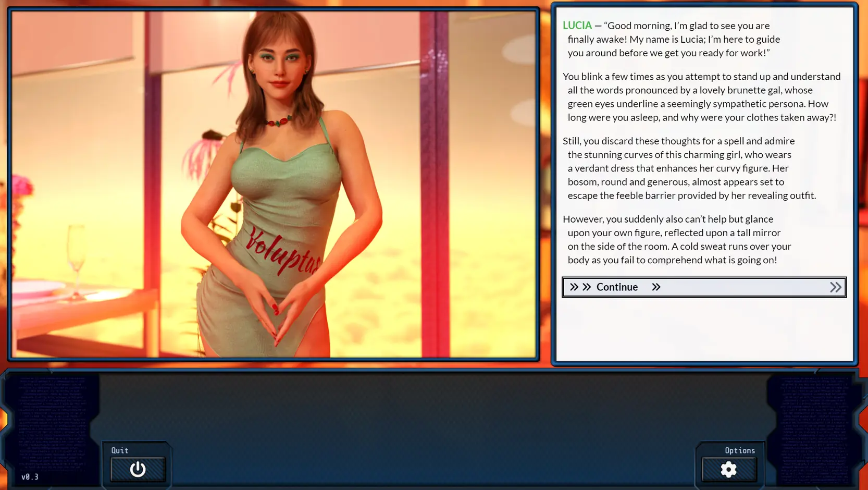Click the Options label text
Screen dimensions: 868x490
(739, 450)
